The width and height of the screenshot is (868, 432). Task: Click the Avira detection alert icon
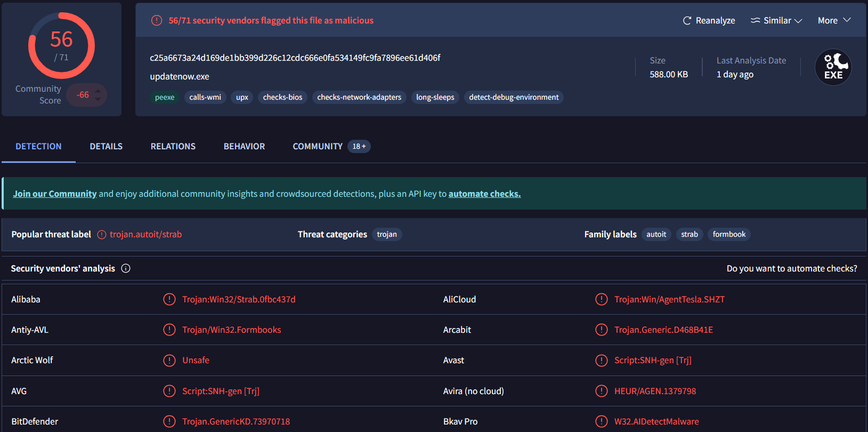[x=601, y=391]
